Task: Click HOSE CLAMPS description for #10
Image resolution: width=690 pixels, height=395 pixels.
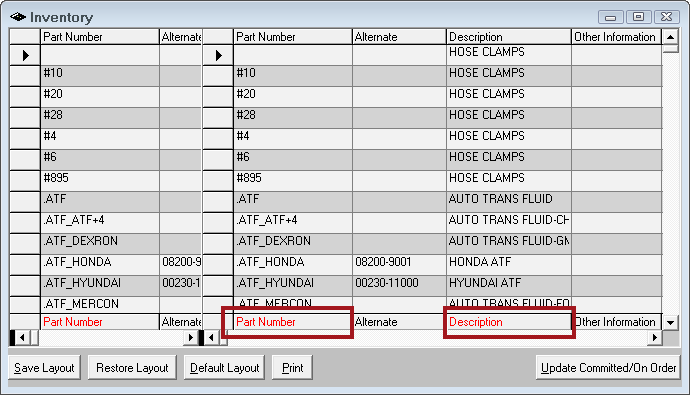Action: tap(509, 76)
